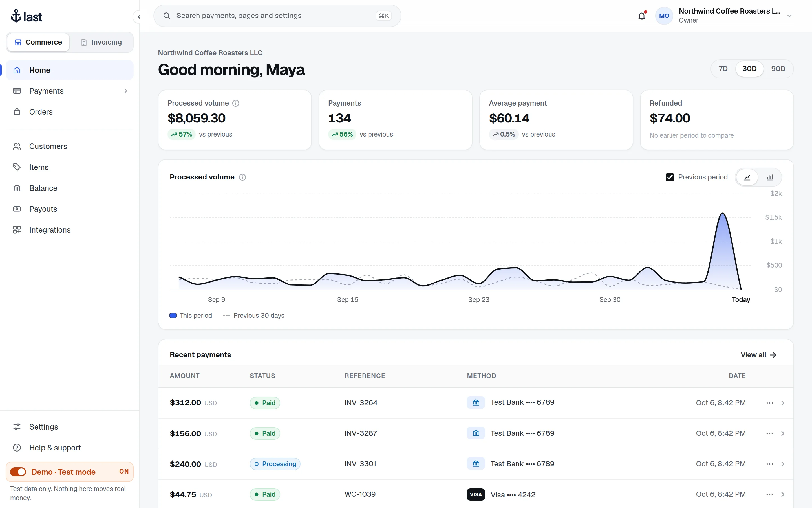This screenshot has height=508, width=812.
Task: Open Integrations in the sidebar
Action: (69, 230)
